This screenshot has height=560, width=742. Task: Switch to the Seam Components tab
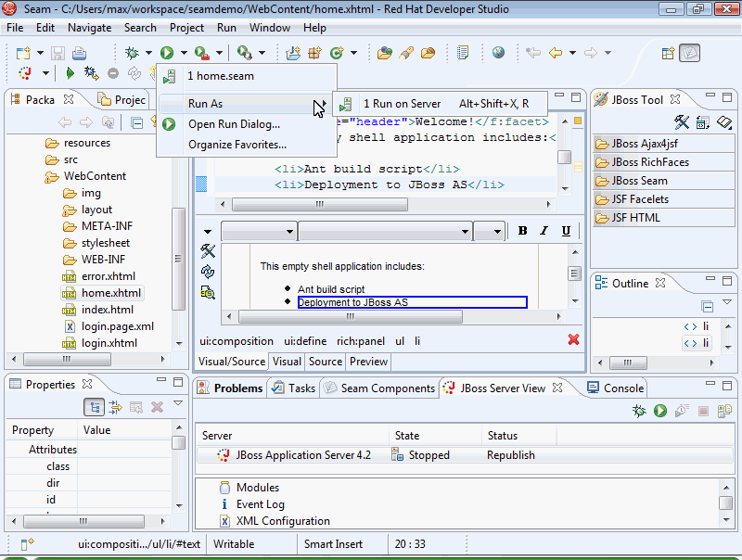[x=378, y=388]
